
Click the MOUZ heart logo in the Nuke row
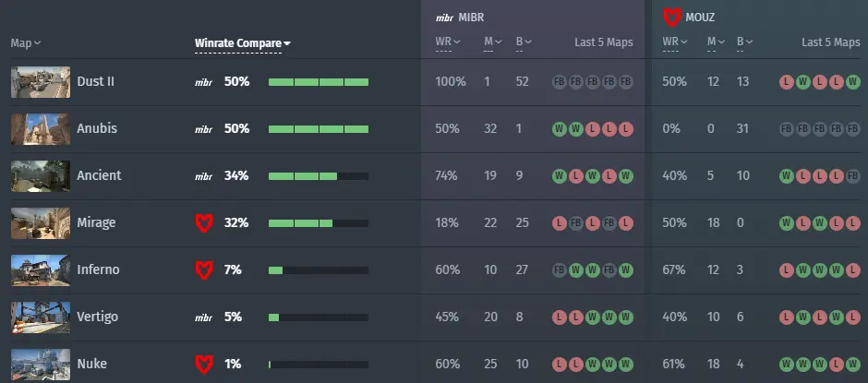pos(203,364)
